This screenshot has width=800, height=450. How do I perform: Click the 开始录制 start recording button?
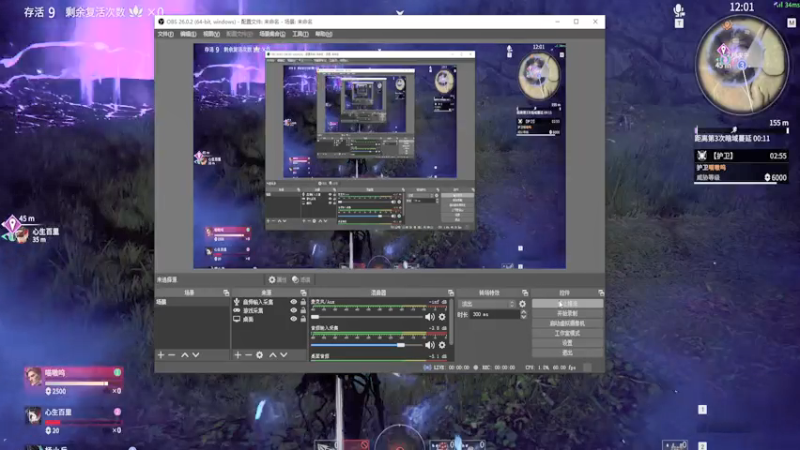(567, 313)
